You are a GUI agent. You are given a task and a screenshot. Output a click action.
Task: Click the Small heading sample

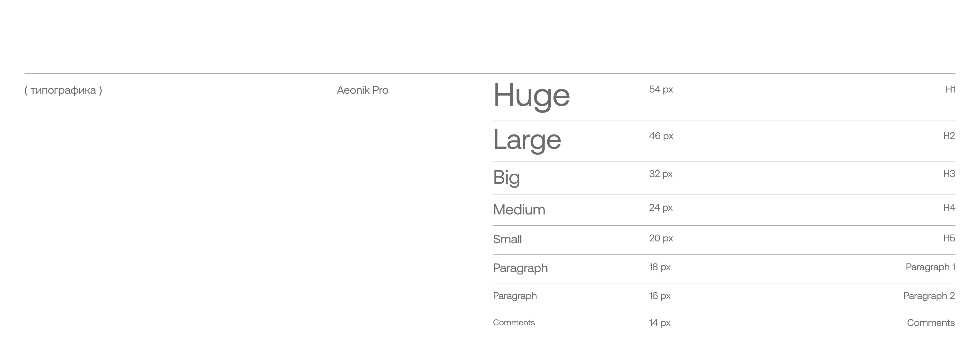click(x=507, y=239)
